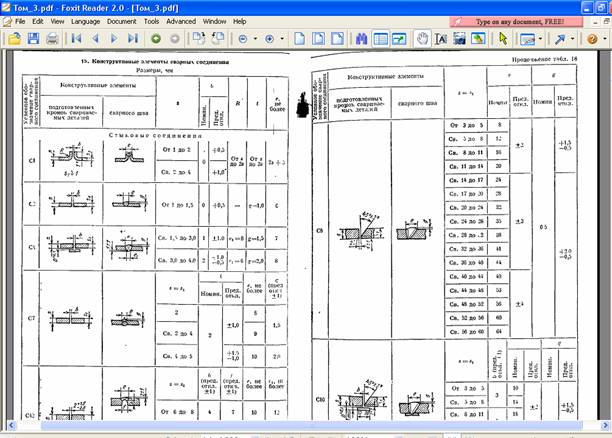
Task: Activate the Select Text tool
Action: (x=441, y=38)
